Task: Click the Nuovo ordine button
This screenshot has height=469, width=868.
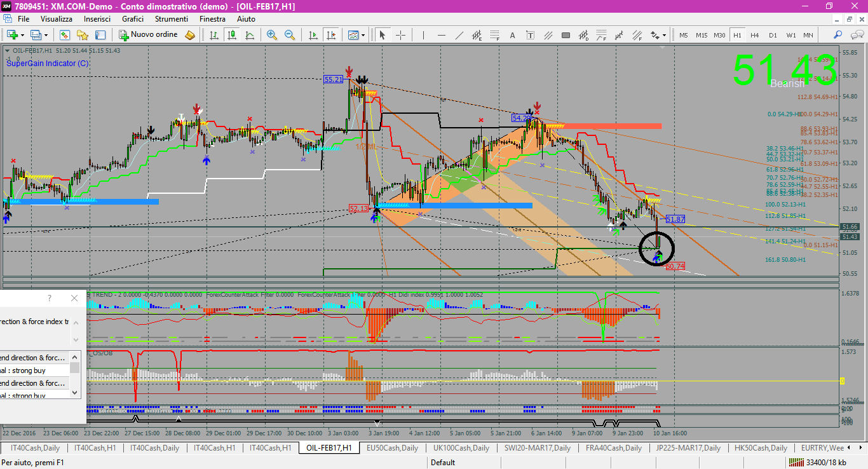Action: (x=149, y=35)
